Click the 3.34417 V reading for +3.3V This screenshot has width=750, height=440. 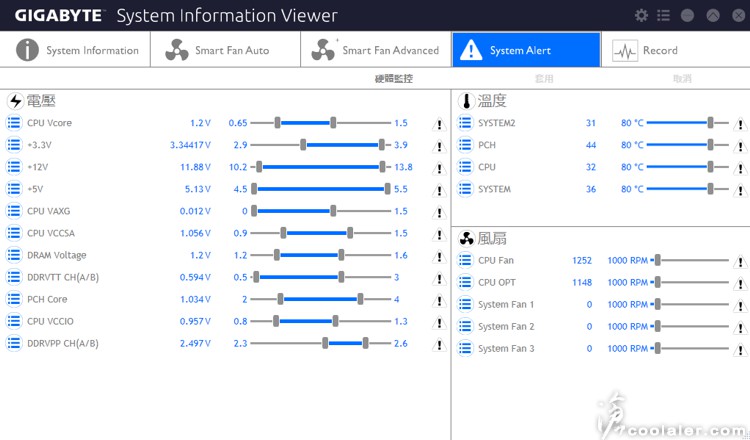tap(190, 145)
